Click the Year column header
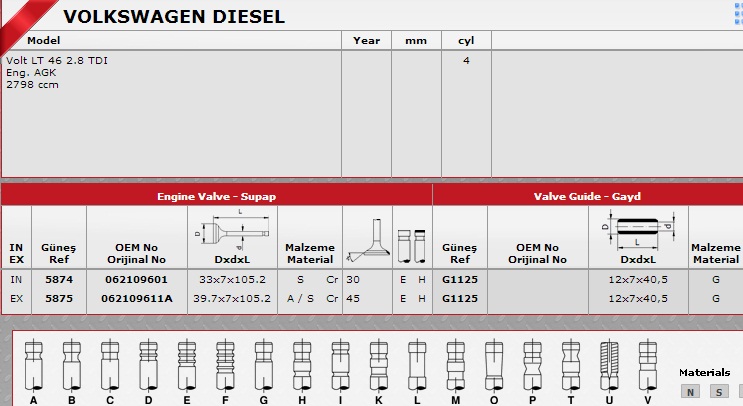 [x=367, y=41]
